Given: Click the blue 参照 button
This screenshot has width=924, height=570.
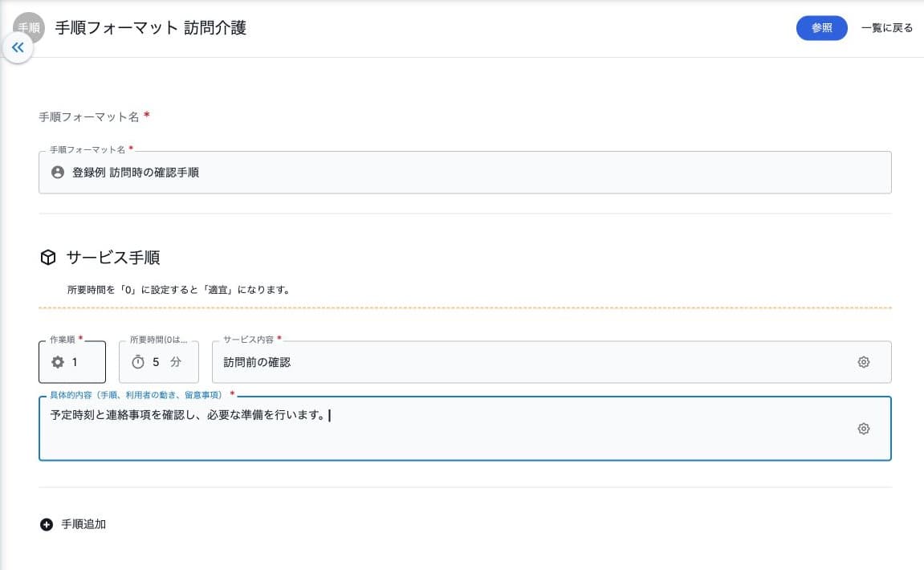Looking at the screenshot, I should point(821,28).
